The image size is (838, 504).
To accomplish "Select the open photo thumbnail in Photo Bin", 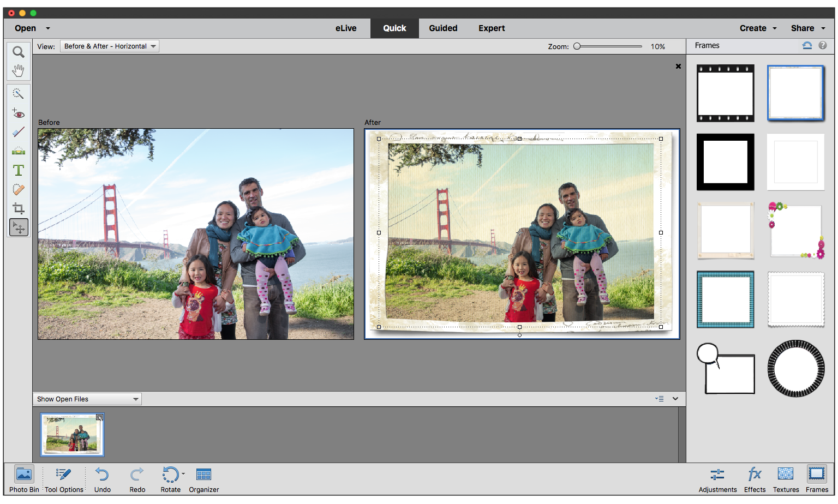I will click(72, 434).
